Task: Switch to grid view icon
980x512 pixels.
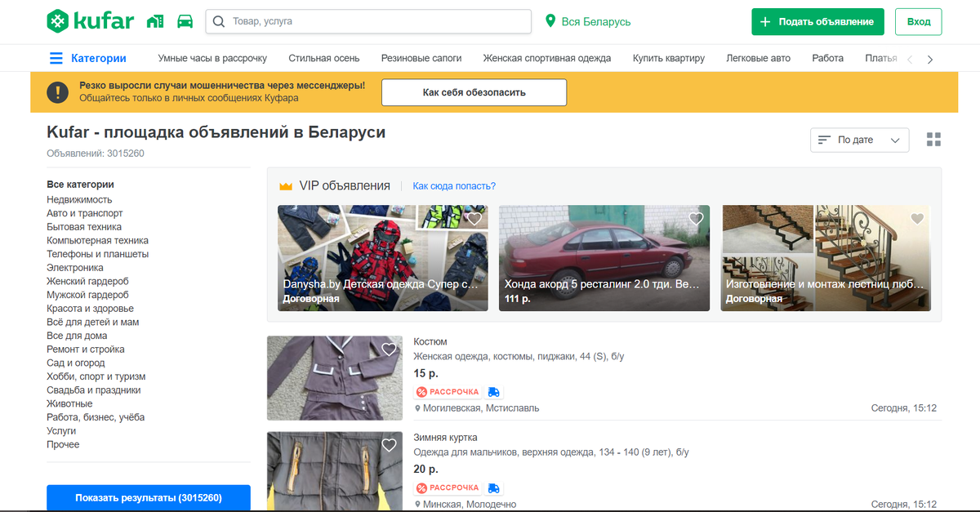Action: tap(934, 140)
